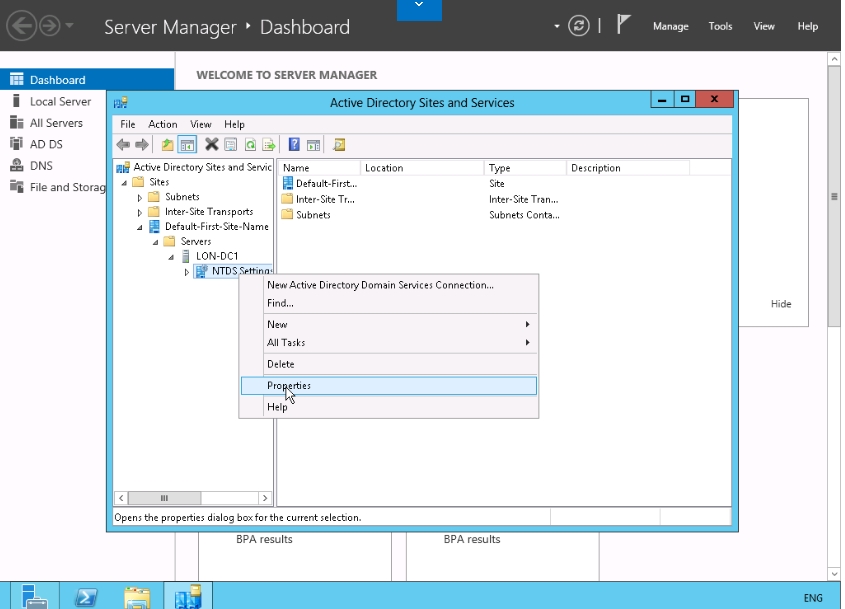Image resolution: width=845 pixels, height=609 pixels.
Task: Click the Back arrow in MMC toolbar
Action: (124, 145)
